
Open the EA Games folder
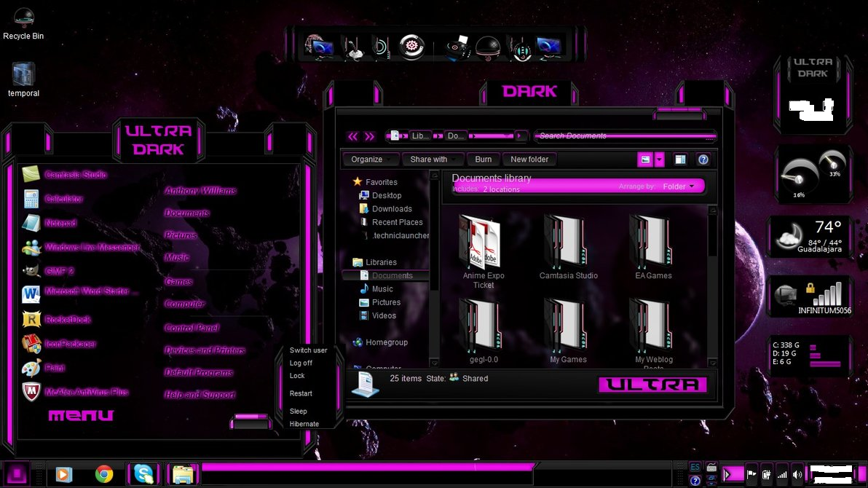(653, 248)
